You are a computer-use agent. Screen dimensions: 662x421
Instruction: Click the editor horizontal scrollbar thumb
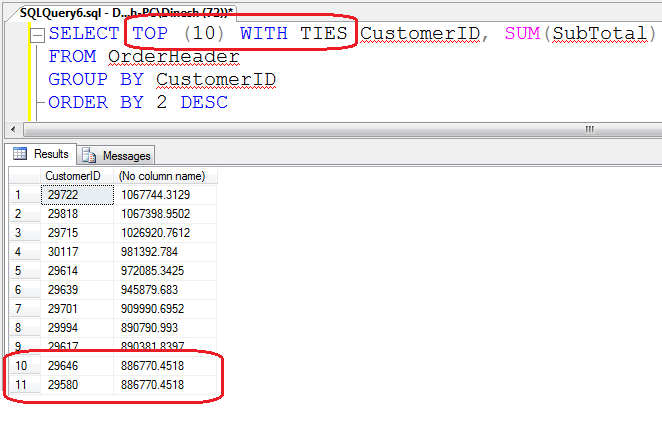pos(342,129)
